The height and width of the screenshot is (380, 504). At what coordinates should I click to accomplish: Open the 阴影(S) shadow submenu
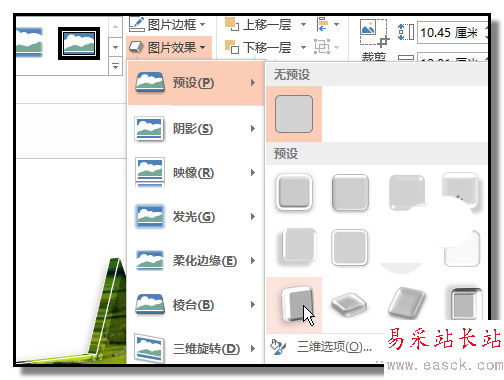[x=196, y=129]
